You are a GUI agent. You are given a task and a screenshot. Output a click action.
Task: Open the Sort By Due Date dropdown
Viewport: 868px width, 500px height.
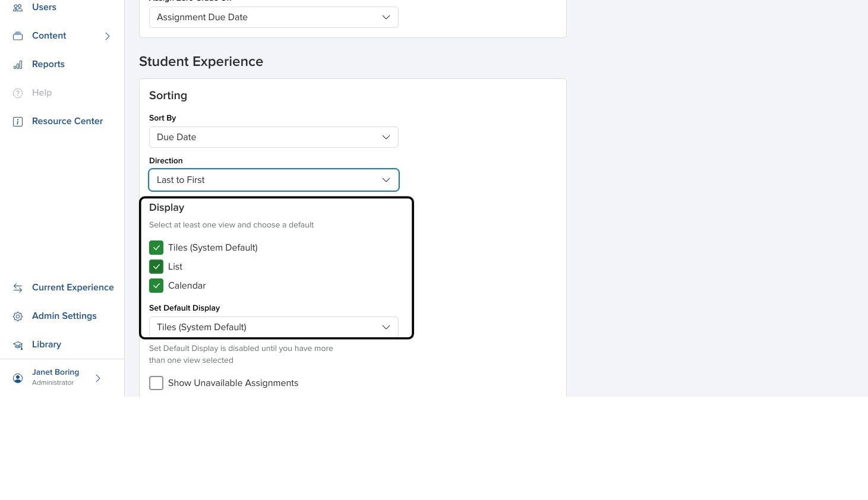pyautogui.click(x=274, y=137)
